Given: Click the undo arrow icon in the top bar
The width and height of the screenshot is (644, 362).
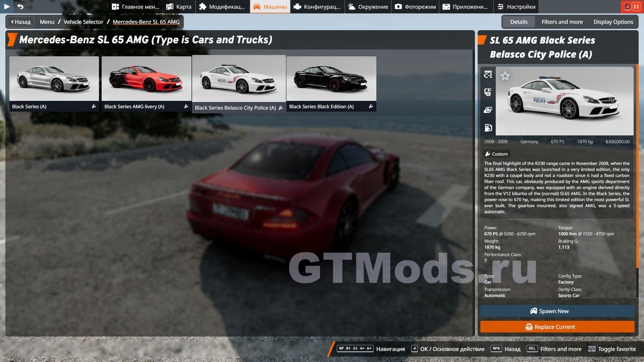Looking at the screenshot, I should tap(20, 7).
